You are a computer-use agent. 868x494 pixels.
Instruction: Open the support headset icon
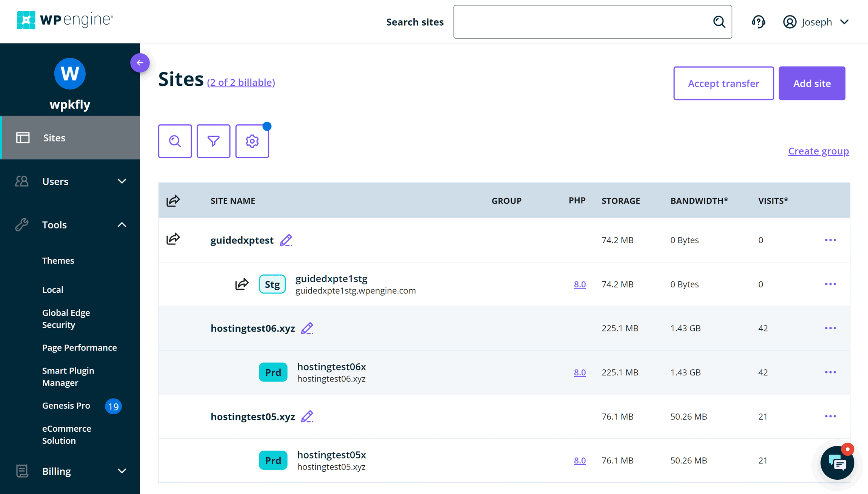(758, 22)
